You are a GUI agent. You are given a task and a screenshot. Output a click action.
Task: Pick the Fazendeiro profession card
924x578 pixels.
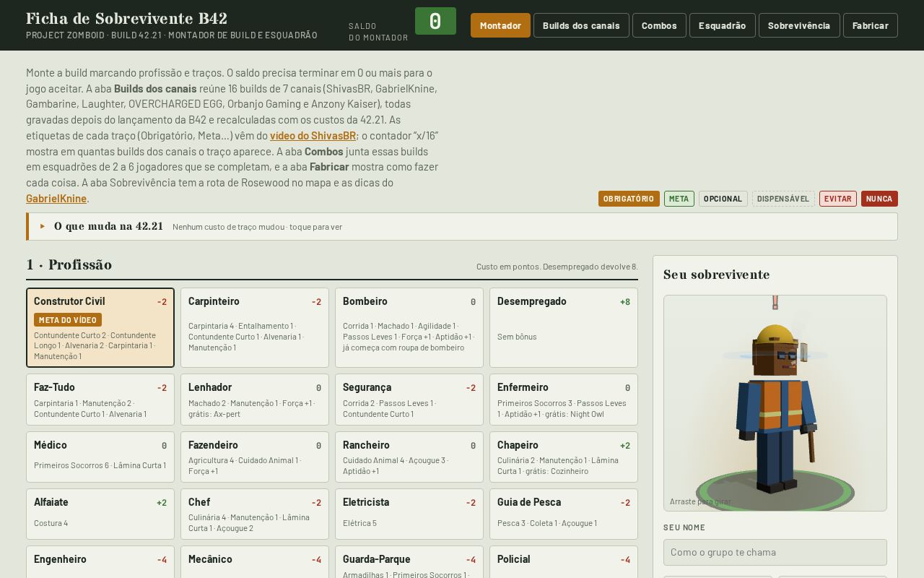coord(255,457)
